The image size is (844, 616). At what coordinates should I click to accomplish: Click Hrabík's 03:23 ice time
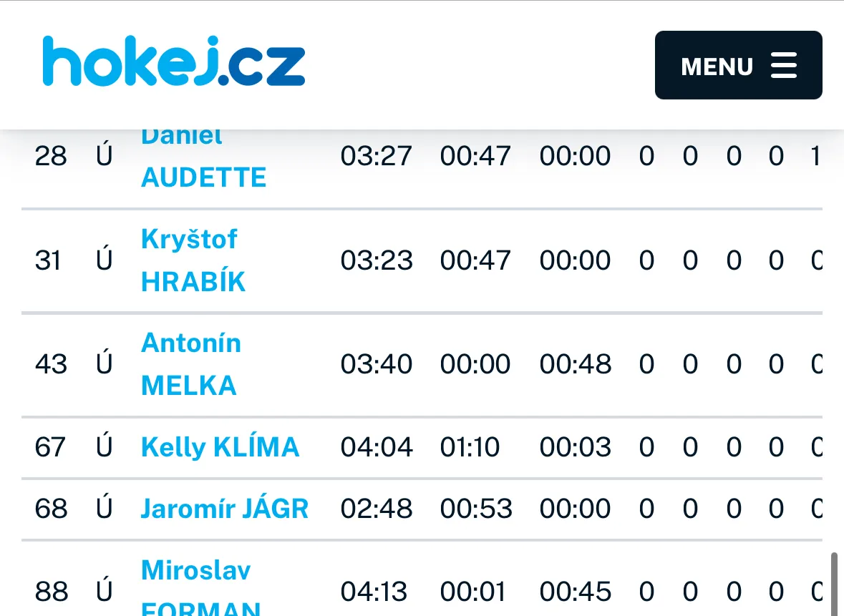(377, 260)
